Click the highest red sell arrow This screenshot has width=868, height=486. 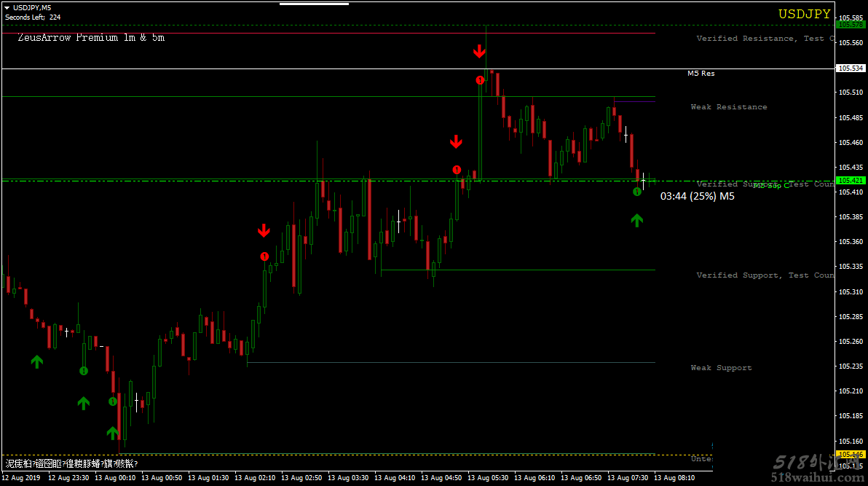click(x=479, y=52)
